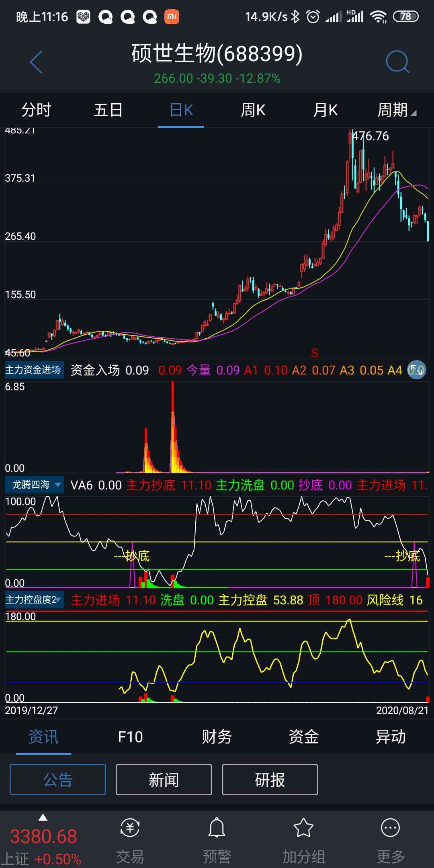Show the 研报 research reports
The height and width of the screenshot is (868, 434).
[x=270, y=780]
